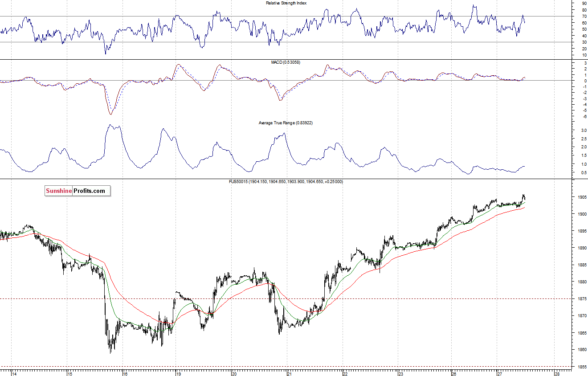
Task: Click MACD scale value 2
Action: click(585, 69)
